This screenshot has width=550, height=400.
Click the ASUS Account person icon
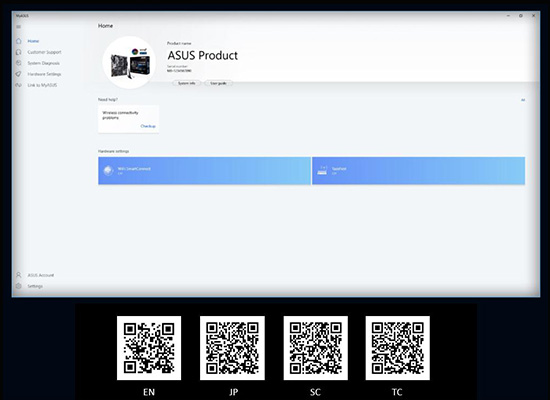point(19,275)
